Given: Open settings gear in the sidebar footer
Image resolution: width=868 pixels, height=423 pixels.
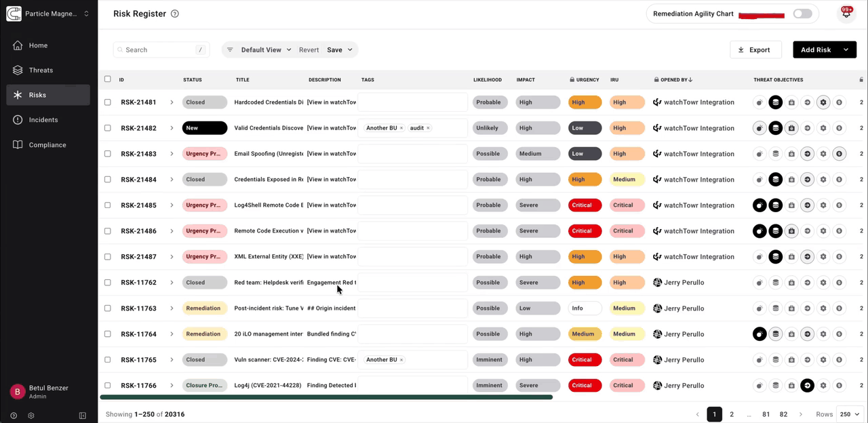Looking at the screenshot, I should tap(31, 416).
